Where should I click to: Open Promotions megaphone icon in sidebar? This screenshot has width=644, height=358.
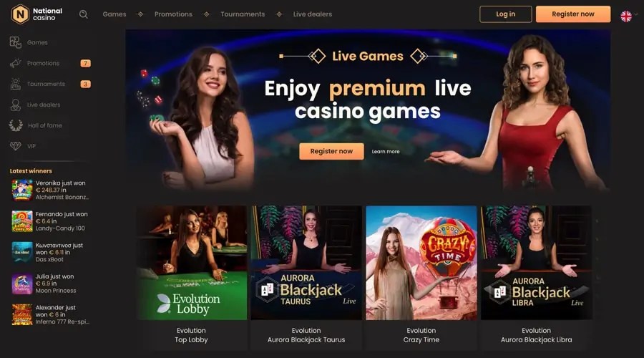coord(16,63)
